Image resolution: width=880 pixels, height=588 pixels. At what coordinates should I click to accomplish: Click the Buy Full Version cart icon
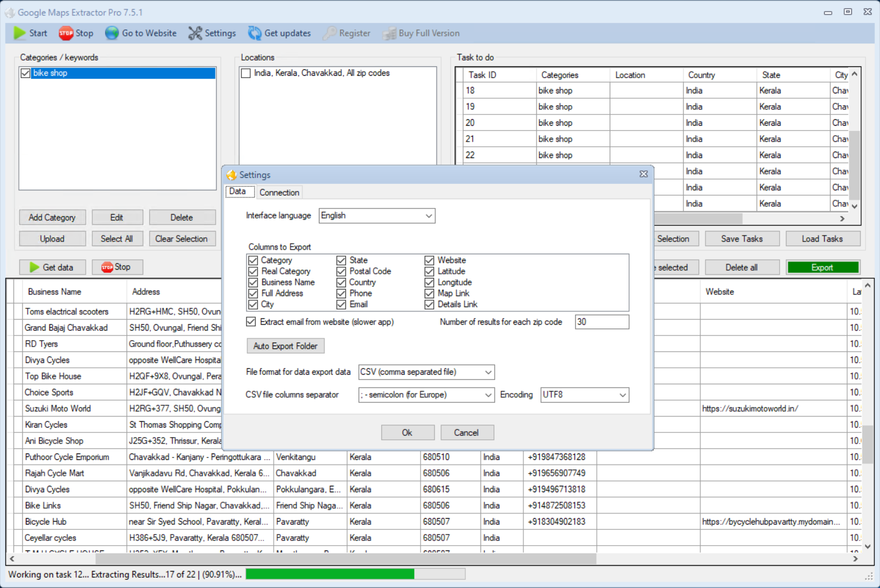click(389, 33)
